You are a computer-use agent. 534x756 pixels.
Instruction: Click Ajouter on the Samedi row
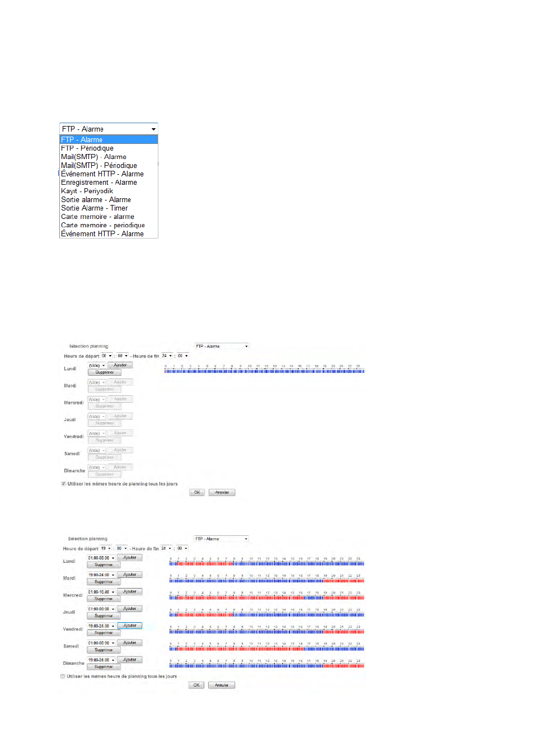(x=130, y=643)
